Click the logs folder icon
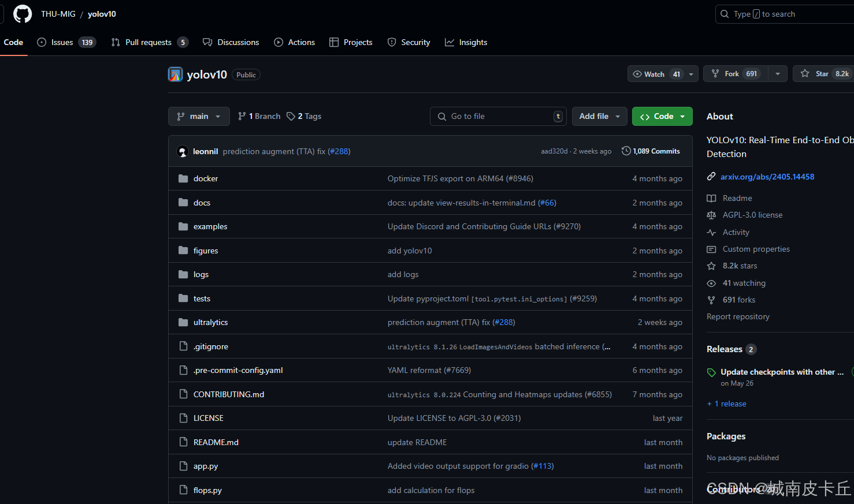 [x=183, y=274]
